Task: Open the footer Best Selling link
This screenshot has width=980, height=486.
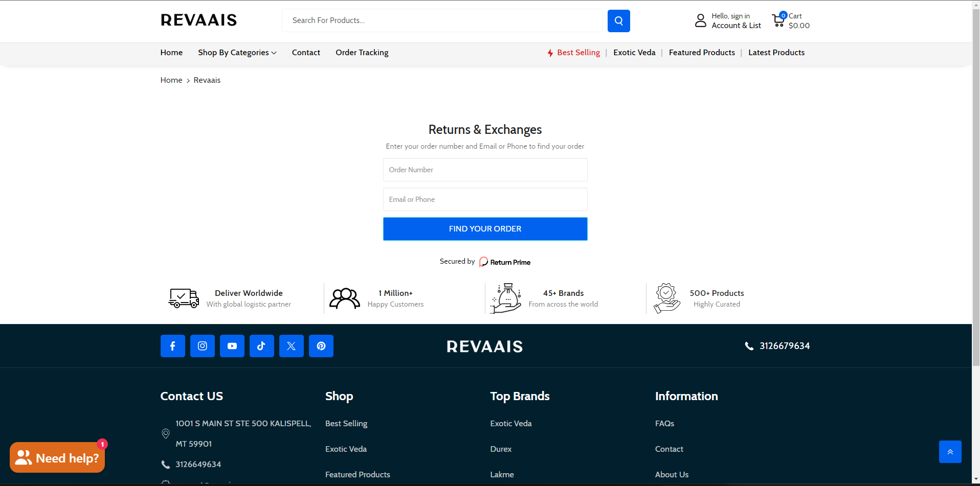Action: (346, 424)
